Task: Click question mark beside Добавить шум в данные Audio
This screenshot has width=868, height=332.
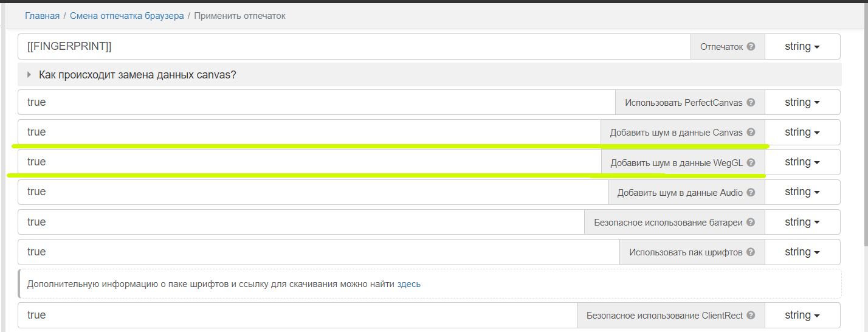Action: point(751,192)
